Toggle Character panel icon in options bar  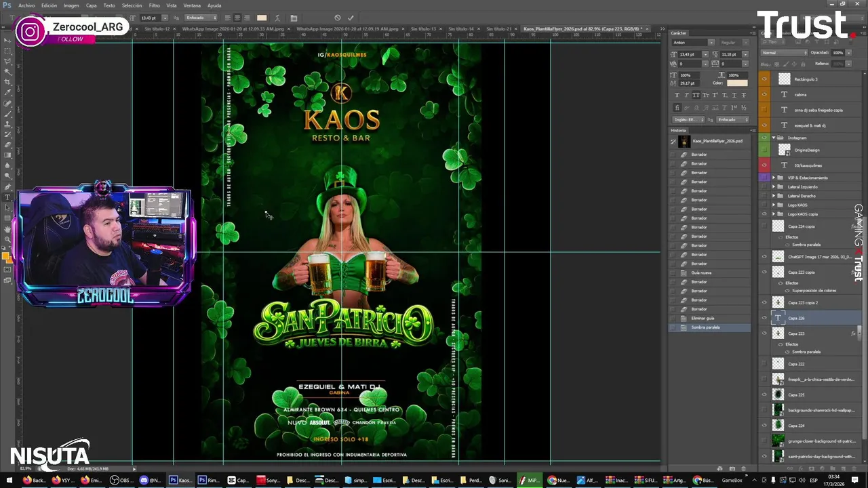coord(294,18)
